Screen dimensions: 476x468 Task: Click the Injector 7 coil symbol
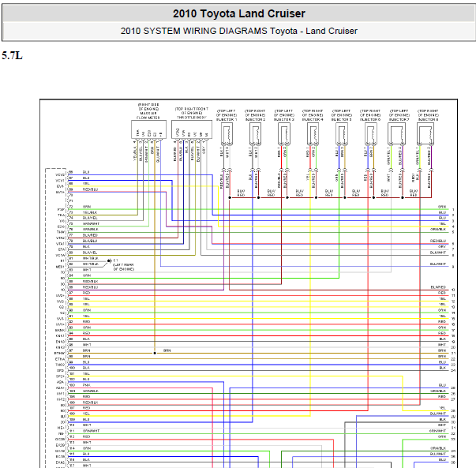click(x=396, y=133)
